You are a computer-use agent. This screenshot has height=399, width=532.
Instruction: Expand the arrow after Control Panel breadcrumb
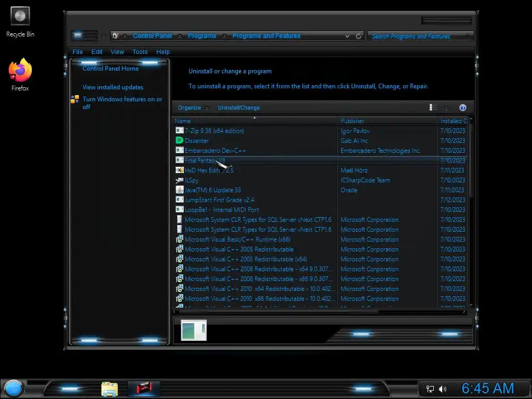(180, 36)
